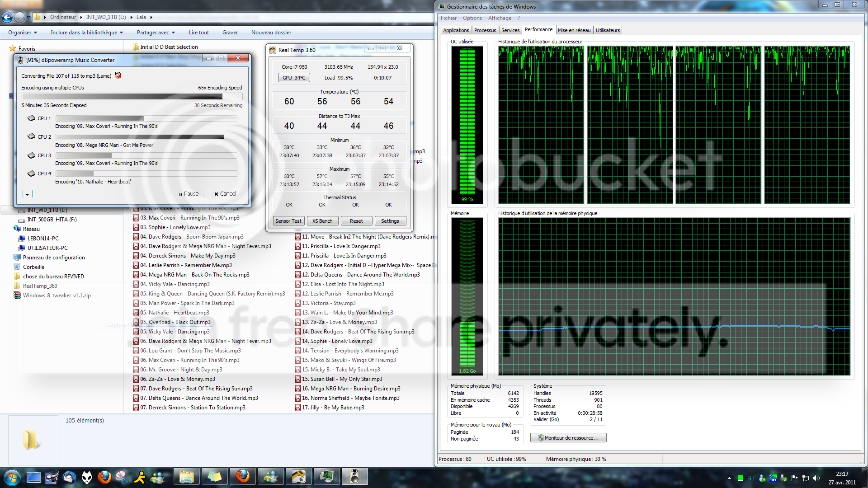This screenshot has height=488, width=868.
Task: Switch to Real Temp taskbar button
Action: click(299, 477)
